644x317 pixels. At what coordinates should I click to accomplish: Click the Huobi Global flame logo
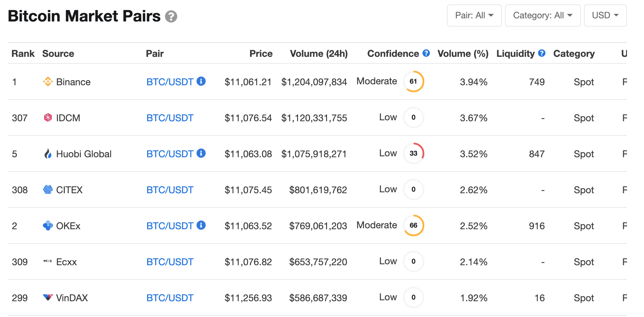[48, 154]
